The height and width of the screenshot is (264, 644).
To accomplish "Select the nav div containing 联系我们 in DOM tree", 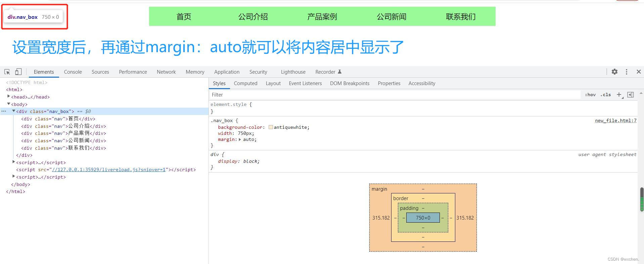I will (x=63, y=148).
